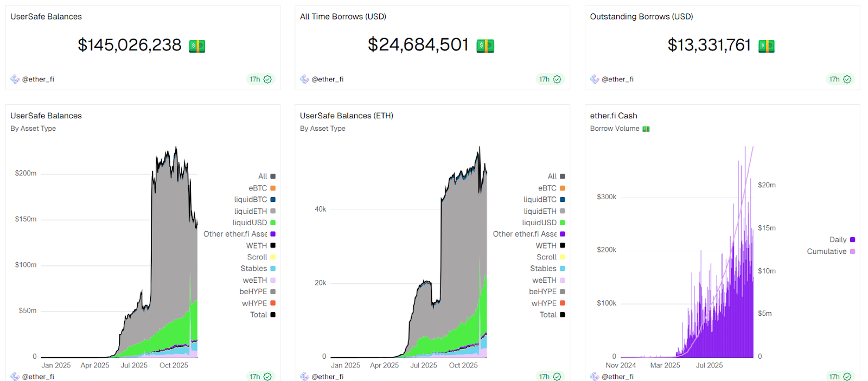Image resolution: width=868 pixels, height=381 pixels.
Task: Click the verified badge next to the 17h timestamp on UserSafe Balances card
Action: [x=269, y=79]
